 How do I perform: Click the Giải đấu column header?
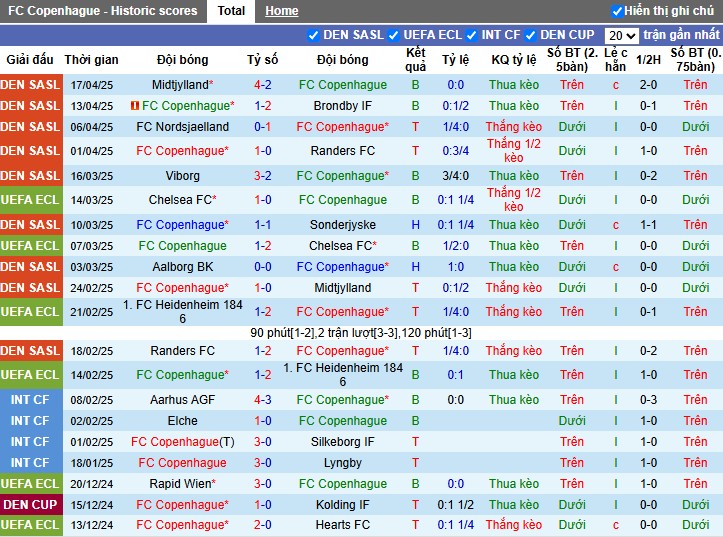pos(30,60)
